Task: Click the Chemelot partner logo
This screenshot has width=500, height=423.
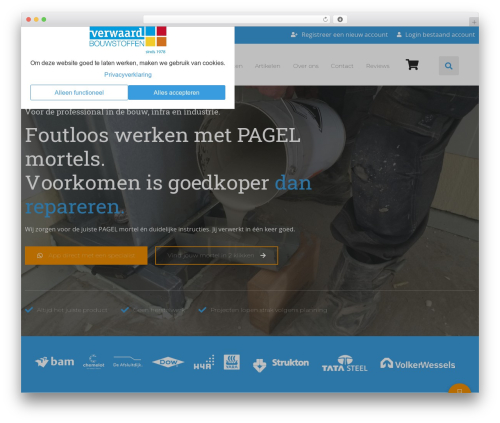Action: [93, 362]
